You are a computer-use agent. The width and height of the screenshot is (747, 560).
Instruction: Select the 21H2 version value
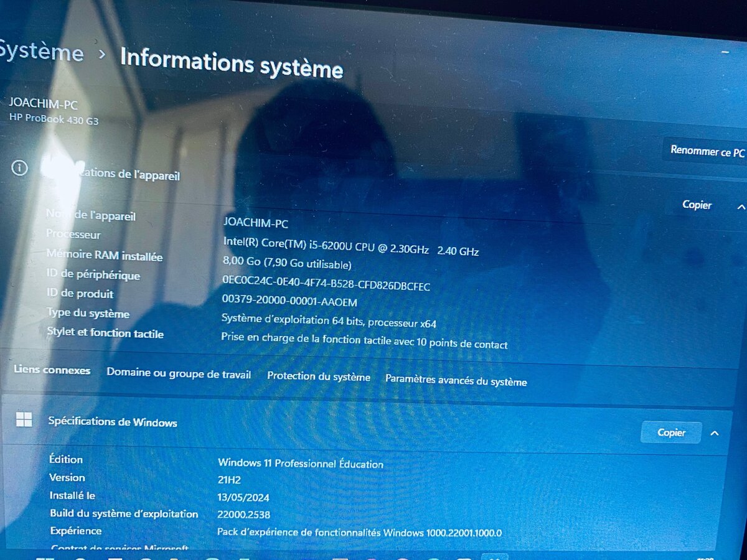[x=229, y=480]
